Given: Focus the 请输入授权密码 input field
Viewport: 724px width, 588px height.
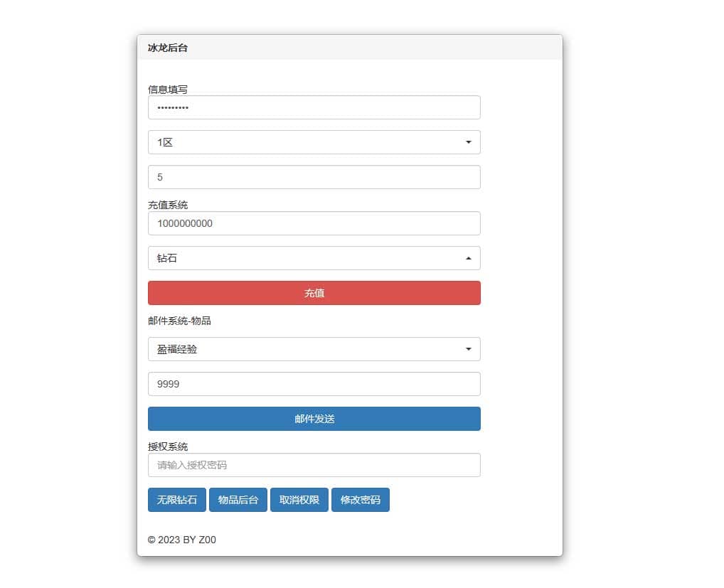Looking at the screenshot, I should (x=314, y=465).
